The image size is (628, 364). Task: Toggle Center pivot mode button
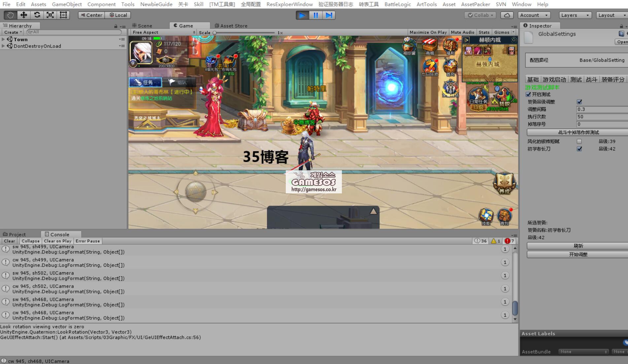pos(91,15)
